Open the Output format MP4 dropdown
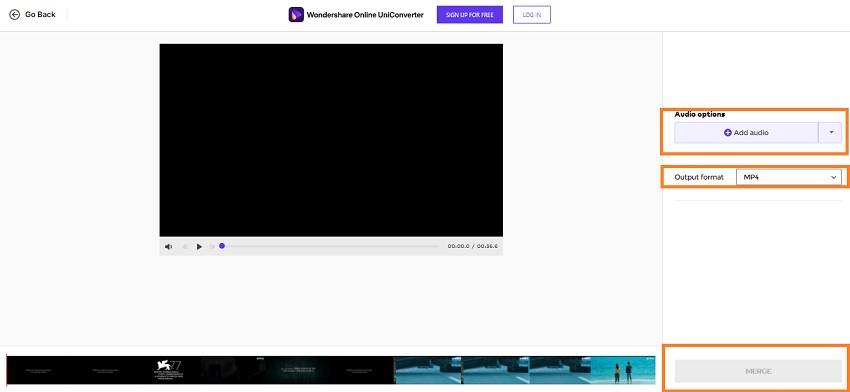Screen dimensions: 850x392 [789, 177]
